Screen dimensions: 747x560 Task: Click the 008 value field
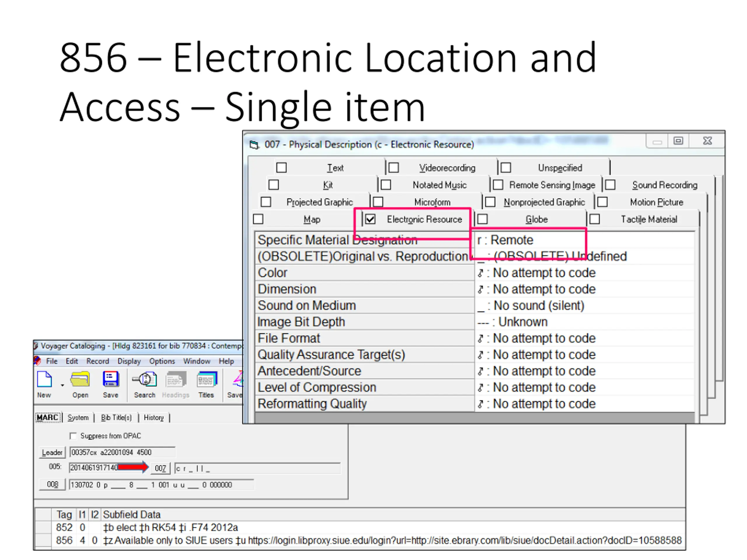161,485
